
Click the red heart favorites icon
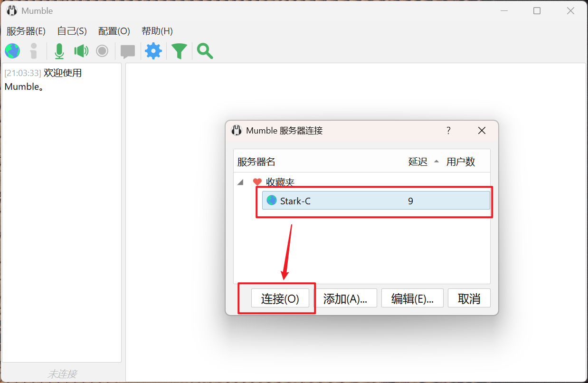pyautogui.click(x=257, y=182)
